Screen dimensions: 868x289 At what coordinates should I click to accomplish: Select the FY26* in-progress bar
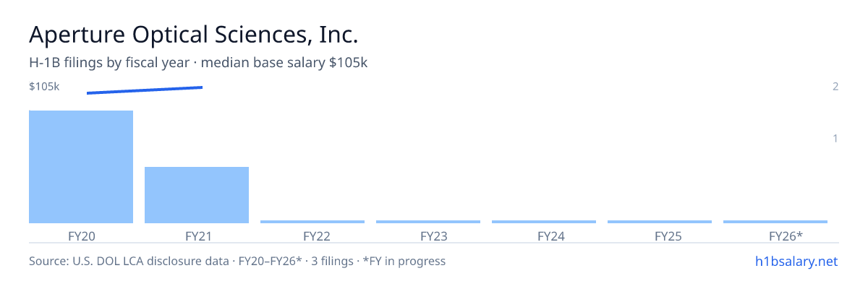775,222
